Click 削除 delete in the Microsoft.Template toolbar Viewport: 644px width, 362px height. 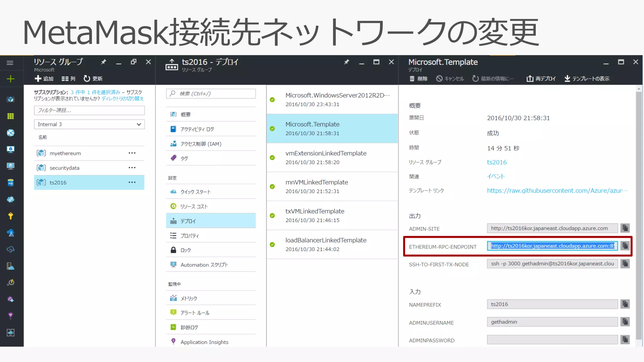tap(419, 79)
